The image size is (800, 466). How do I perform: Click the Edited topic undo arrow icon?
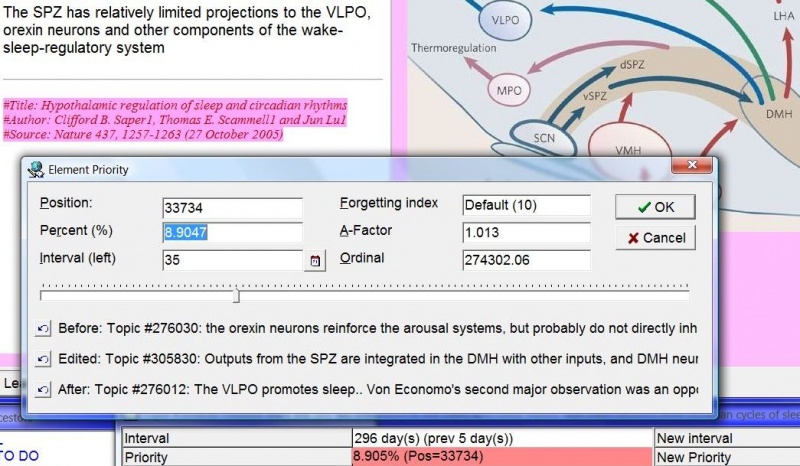(x=43, y=359)
